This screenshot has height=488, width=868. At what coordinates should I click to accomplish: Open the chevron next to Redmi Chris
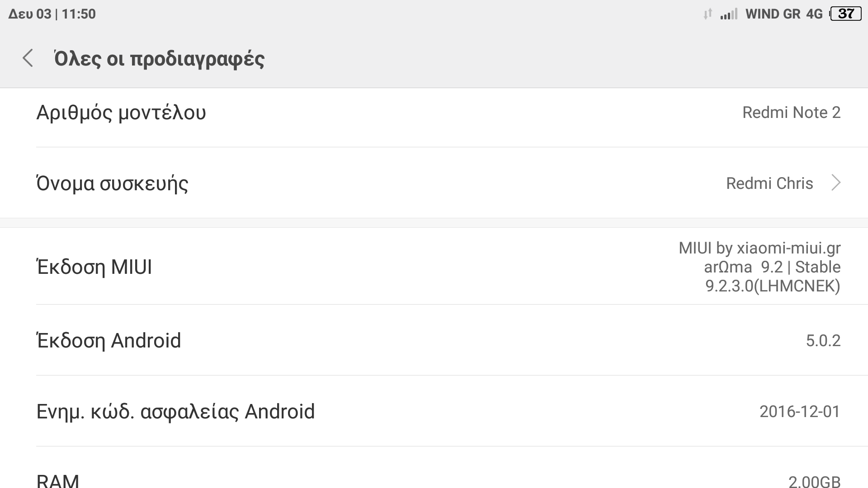click(x=836, y=183)
